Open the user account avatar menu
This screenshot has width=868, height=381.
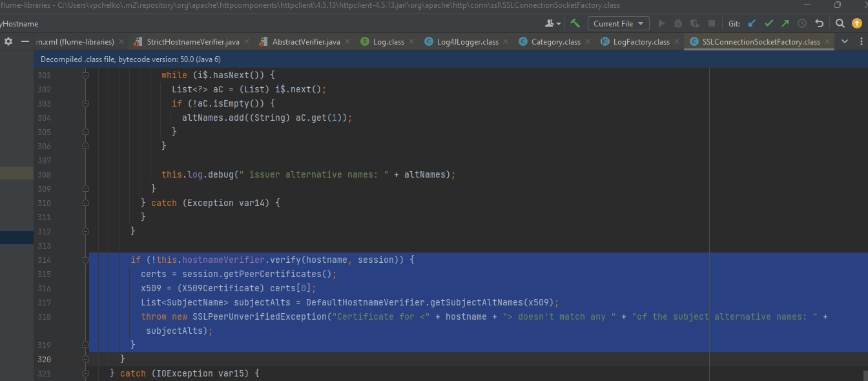coord(550,23)
